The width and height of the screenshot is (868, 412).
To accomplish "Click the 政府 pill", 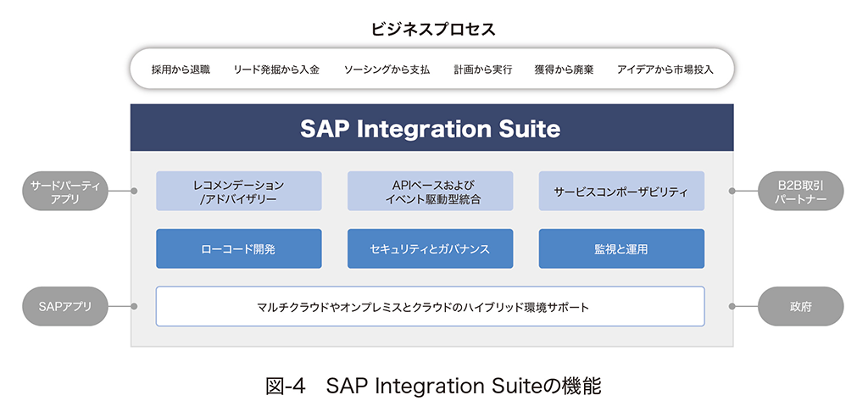I will 800,306.
